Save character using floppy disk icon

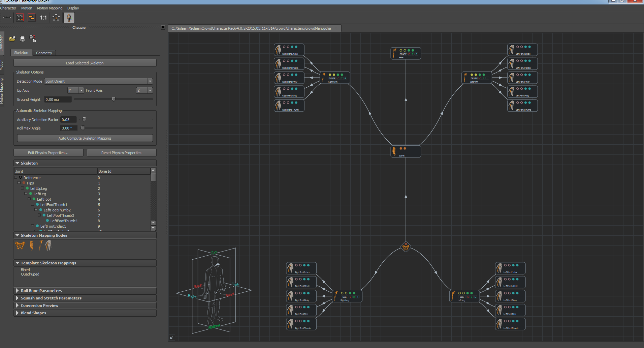click(23, 39)
